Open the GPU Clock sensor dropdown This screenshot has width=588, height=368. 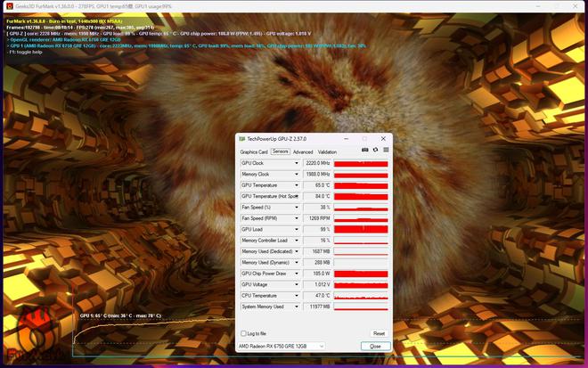coord(297,163)
